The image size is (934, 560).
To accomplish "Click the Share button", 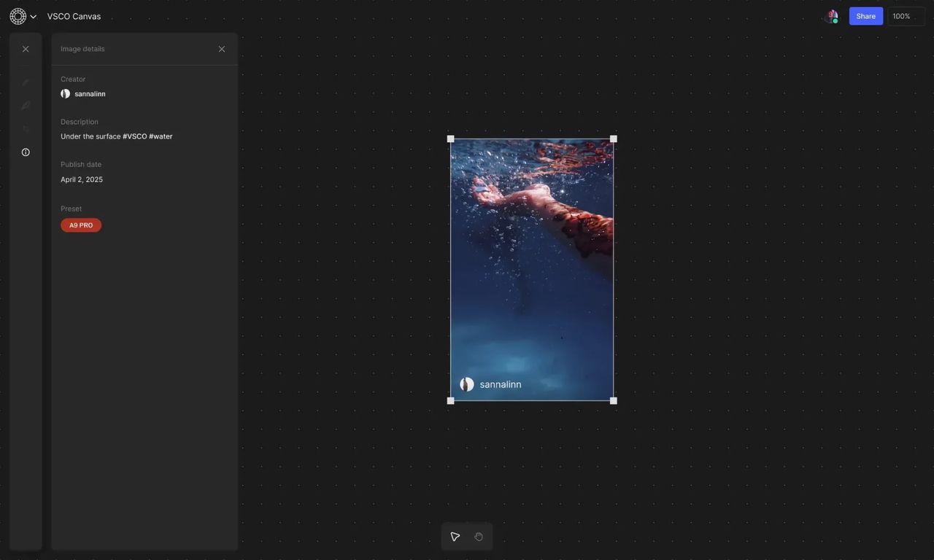I will point(865,16).
